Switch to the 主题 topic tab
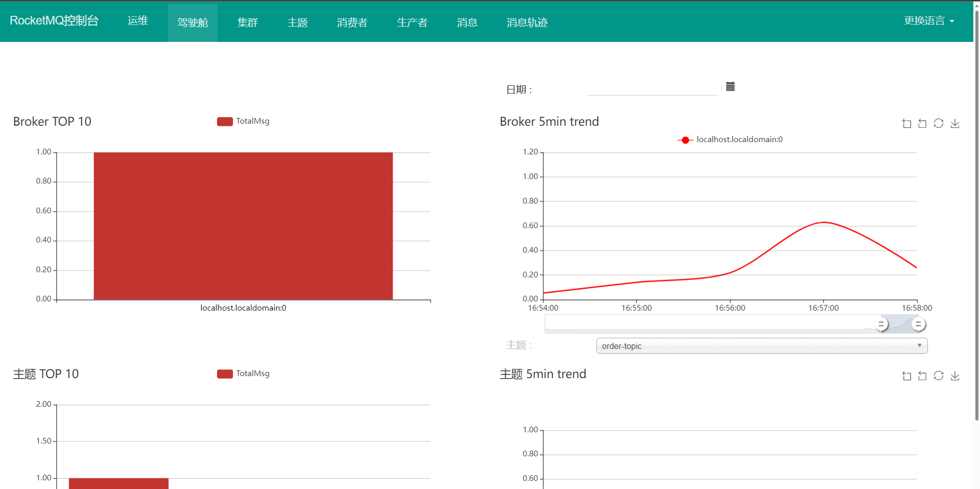 tap(298, 22)
